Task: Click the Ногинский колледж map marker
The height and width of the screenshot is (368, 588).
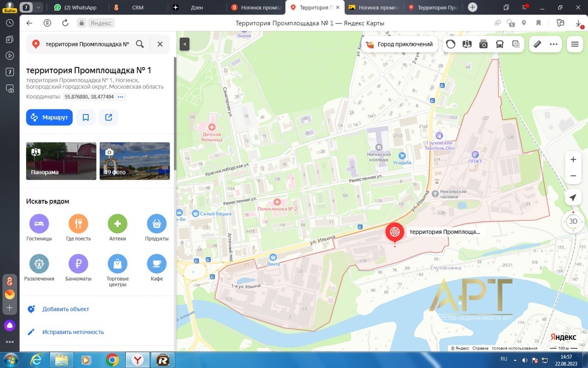Action: point(379,147)
